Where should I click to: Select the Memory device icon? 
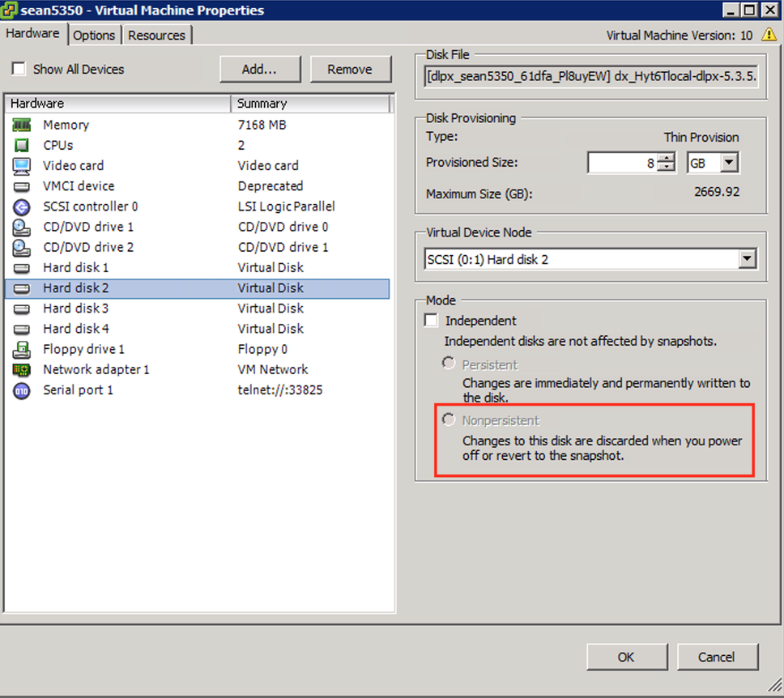(x=21, y=125)
